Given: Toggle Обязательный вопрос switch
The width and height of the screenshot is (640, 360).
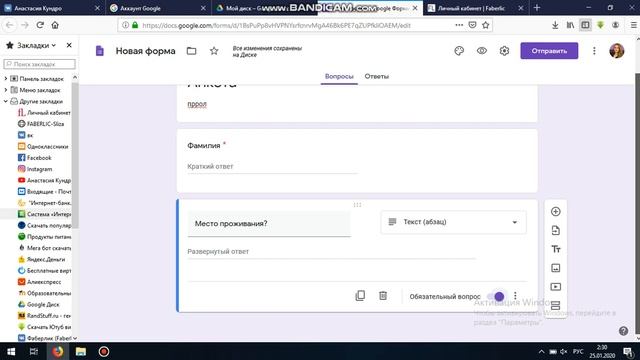Looking at the screenshot, I should (x=496, y=296).
